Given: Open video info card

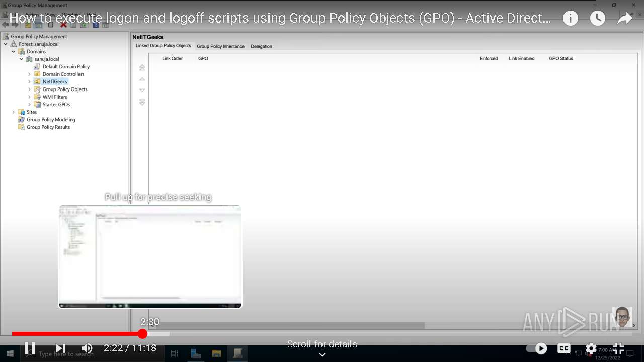Looking at the screenshot, I should click(x=571, y=19).
